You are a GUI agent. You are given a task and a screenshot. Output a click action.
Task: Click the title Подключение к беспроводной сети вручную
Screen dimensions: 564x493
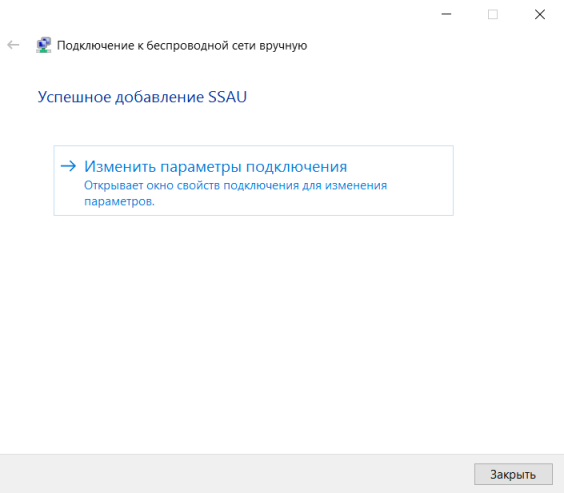pyautogui.click(x=182, y=46)
